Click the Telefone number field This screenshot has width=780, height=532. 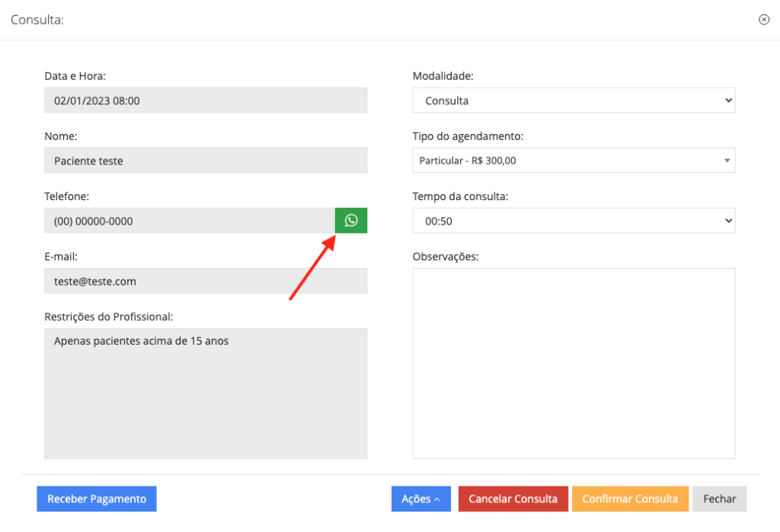[x=190, y=221]
